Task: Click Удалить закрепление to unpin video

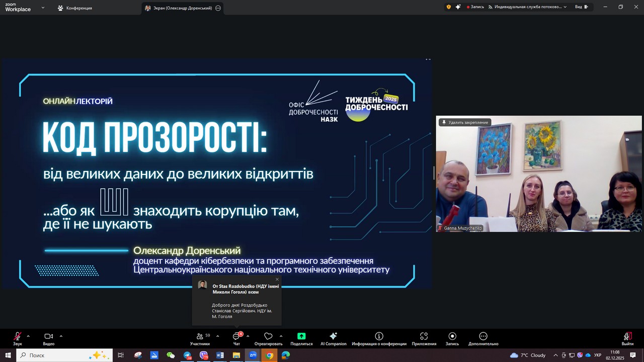Action: [464, 122]
